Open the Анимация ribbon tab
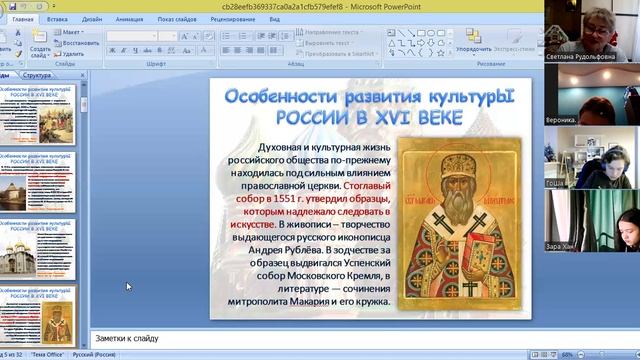 [x=129, y=19]
